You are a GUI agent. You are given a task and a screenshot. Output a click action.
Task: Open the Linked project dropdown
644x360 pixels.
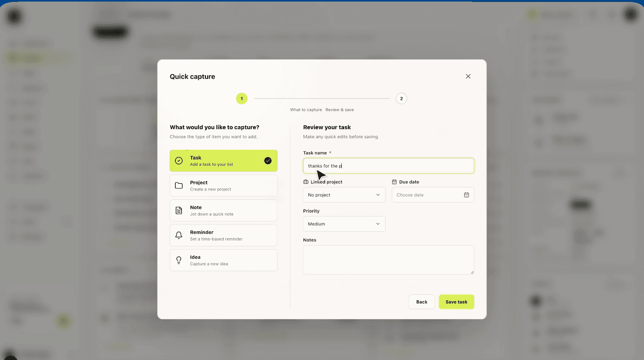coord(344,195)
